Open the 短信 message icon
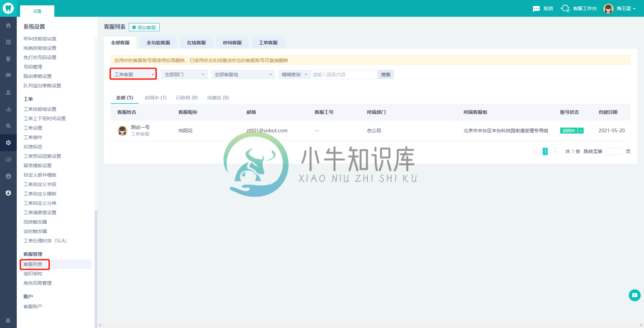 click(x=536, y=9)
